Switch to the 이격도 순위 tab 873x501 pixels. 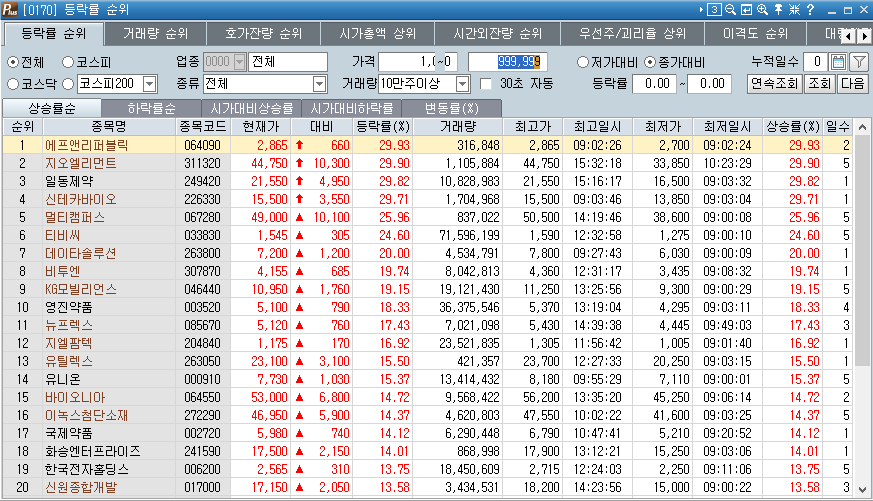[756, 34]
